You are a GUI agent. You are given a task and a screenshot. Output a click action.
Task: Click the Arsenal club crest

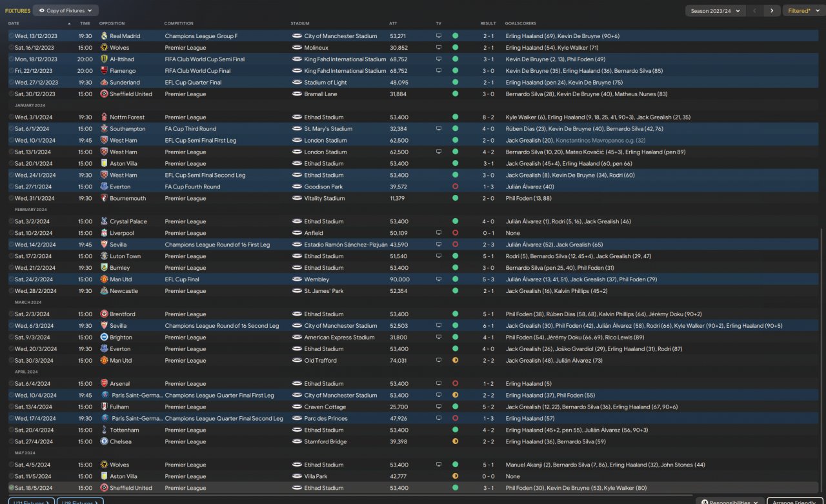pos(105,384)
